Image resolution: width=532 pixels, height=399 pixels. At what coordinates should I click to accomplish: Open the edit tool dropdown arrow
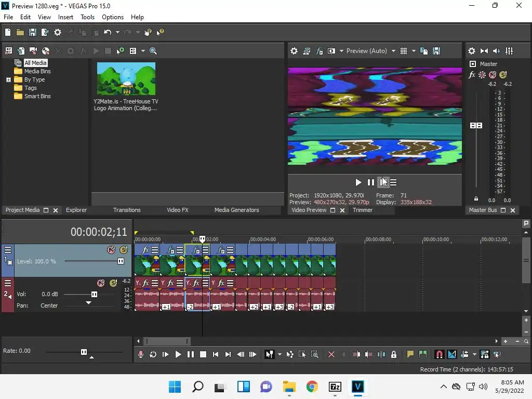click(280, 354)
